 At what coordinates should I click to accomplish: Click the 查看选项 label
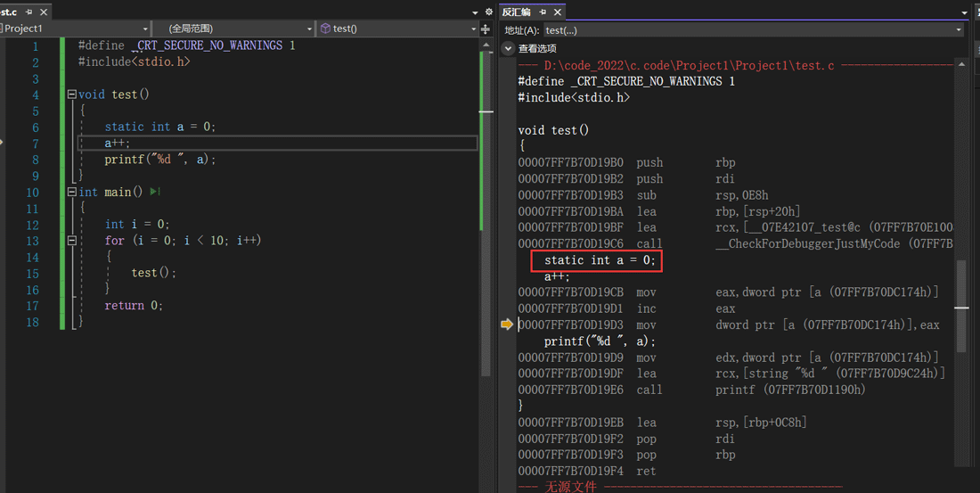tap(537, 48)
